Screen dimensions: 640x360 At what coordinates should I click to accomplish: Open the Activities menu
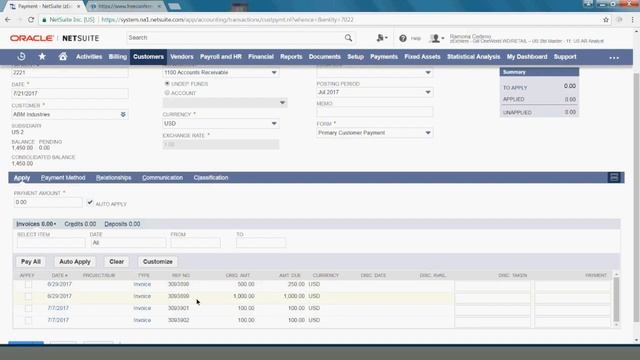pyautogui.click(x=89, y=57)
